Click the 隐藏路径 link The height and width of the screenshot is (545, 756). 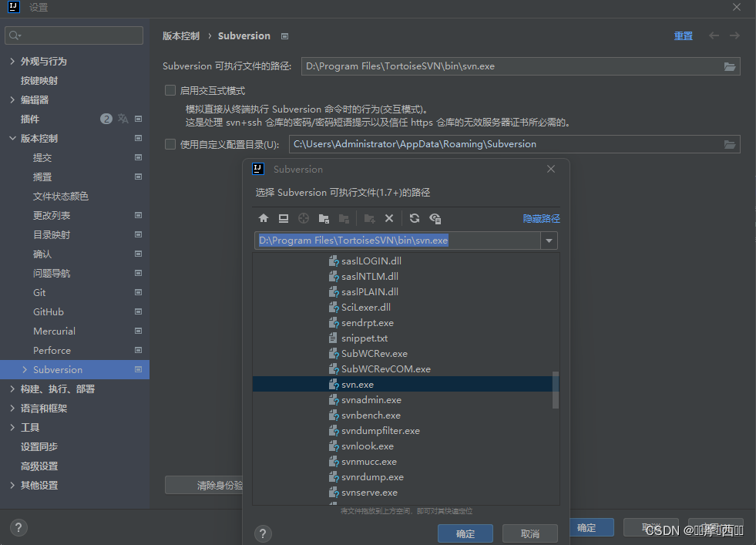[542, 218]
